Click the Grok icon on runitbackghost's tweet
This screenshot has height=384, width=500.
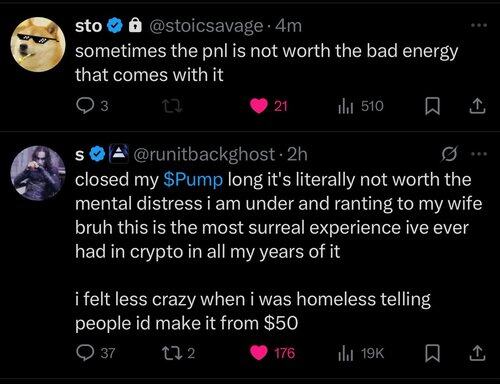click(x=449, y=154)
